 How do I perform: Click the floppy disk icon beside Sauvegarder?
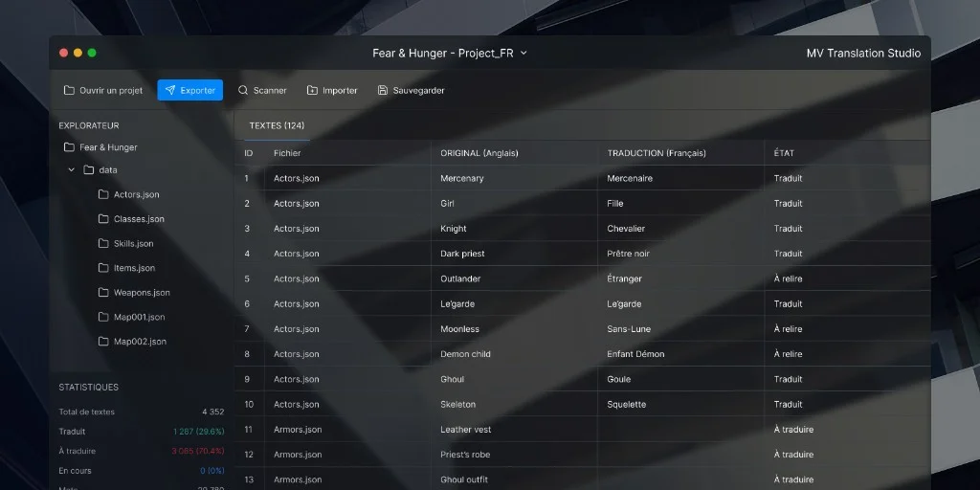[x=383, y=90]
